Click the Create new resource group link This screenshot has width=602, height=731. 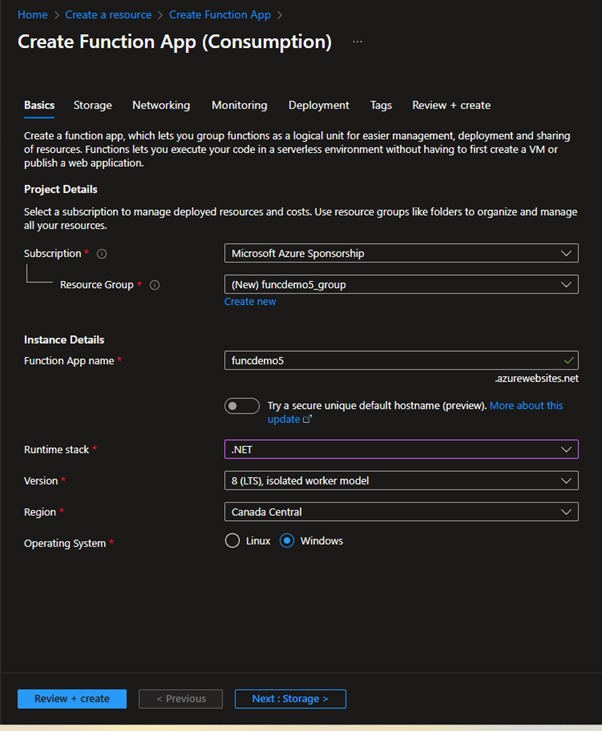click(250, 302)
